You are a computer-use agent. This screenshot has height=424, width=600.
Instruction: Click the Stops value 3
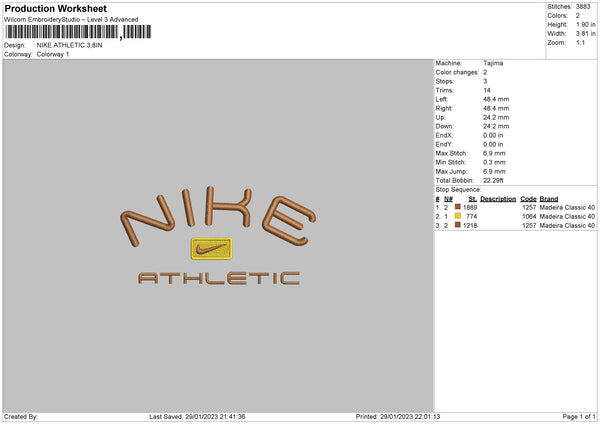point(485,81)
